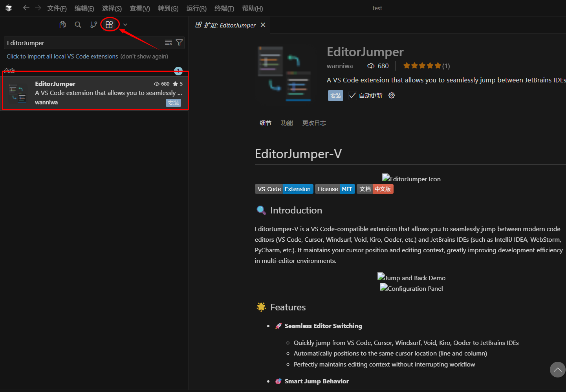This screenshot has height=392, width=566.
Task: Click the test title in the title bar
Action: click(x=377, y=8)
